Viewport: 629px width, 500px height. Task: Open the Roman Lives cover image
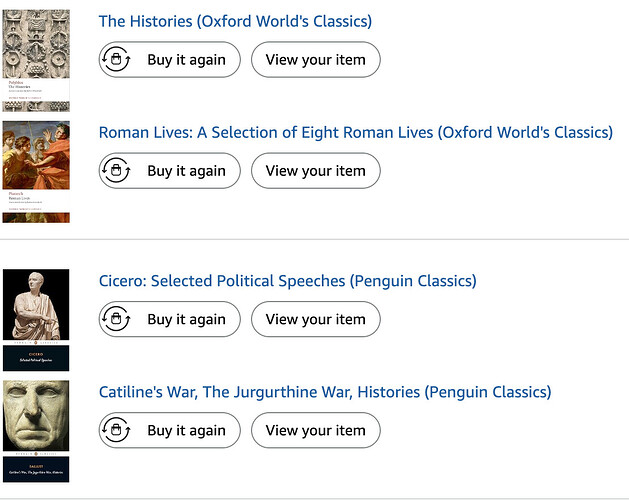click(x=36, y=171)
